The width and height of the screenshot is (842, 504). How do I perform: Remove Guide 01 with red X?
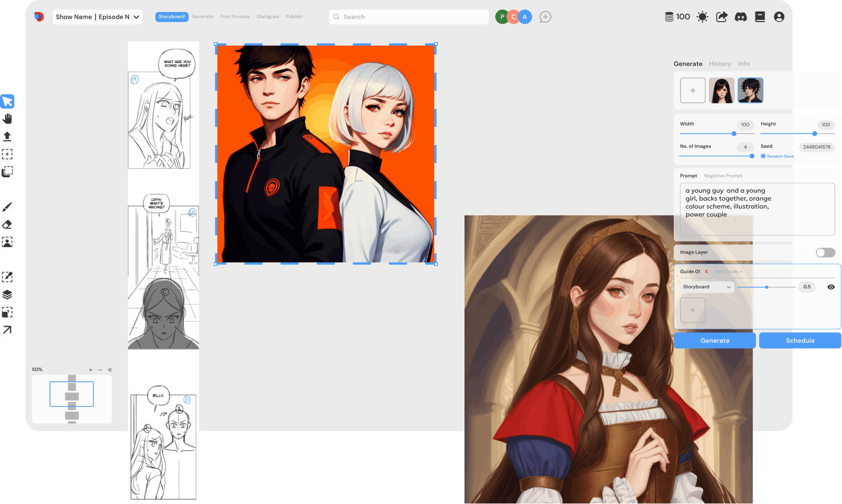(706, 272)
